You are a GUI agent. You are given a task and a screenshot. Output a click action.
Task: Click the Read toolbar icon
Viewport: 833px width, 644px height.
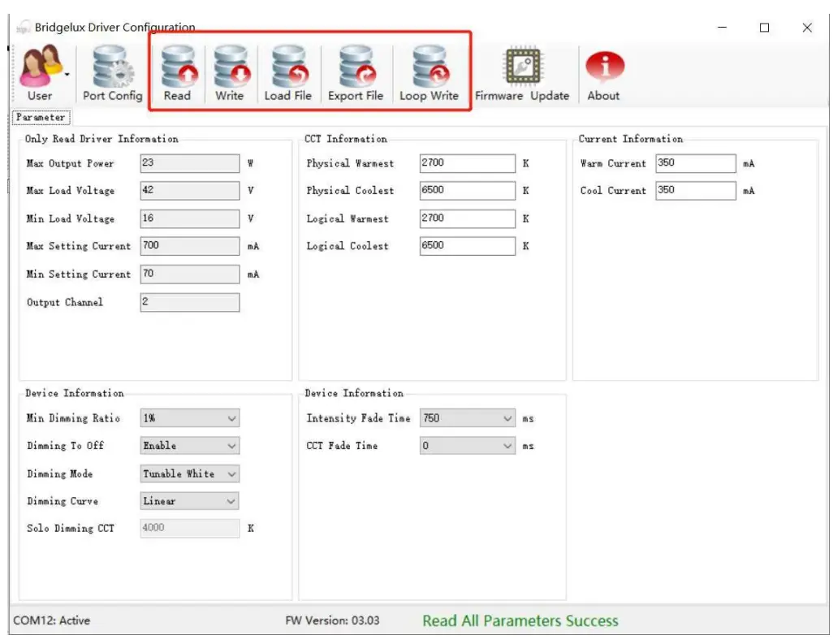[x=178, y=73]
